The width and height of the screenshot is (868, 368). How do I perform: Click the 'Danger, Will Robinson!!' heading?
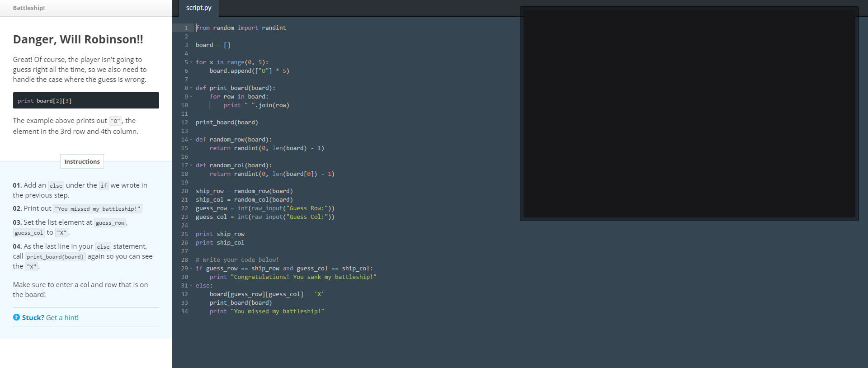click(78, 39)
